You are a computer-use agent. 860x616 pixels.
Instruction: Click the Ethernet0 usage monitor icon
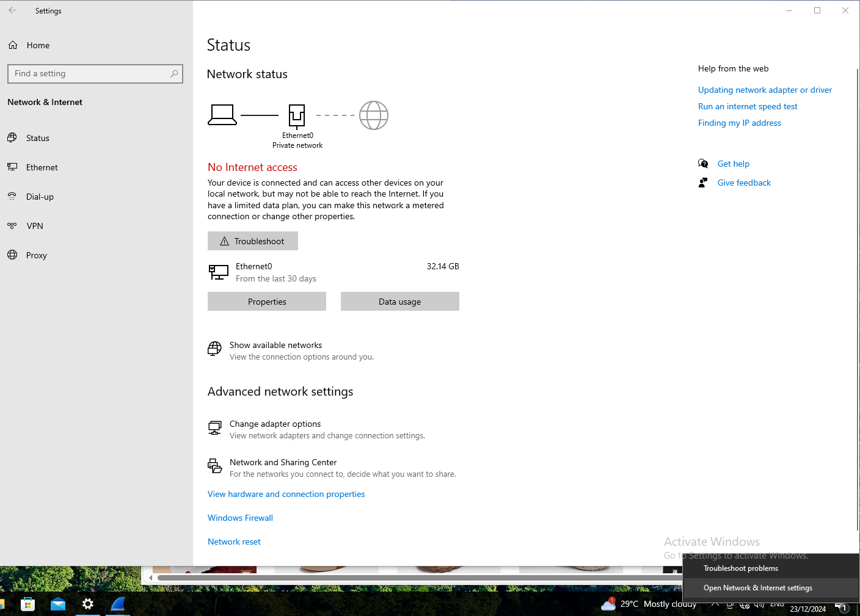[x=219, y=272]
